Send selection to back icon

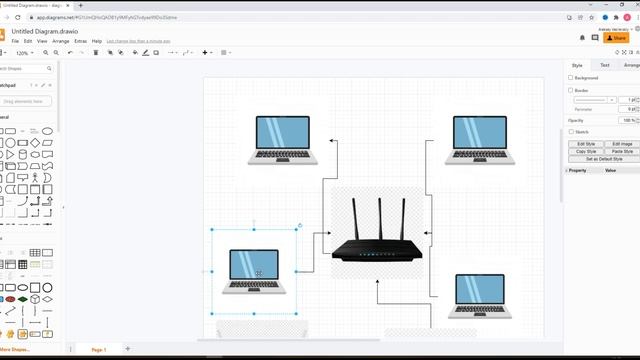point(121,53)
